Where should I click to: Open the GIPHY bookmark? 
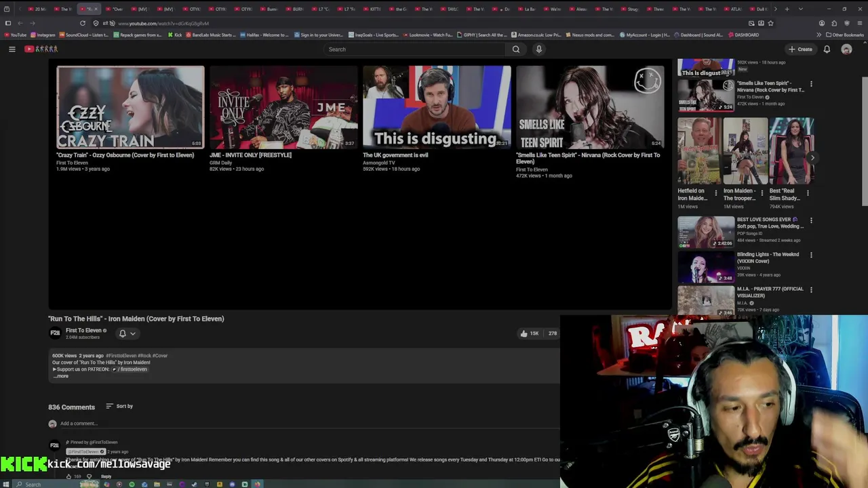[x=482, y=35]
